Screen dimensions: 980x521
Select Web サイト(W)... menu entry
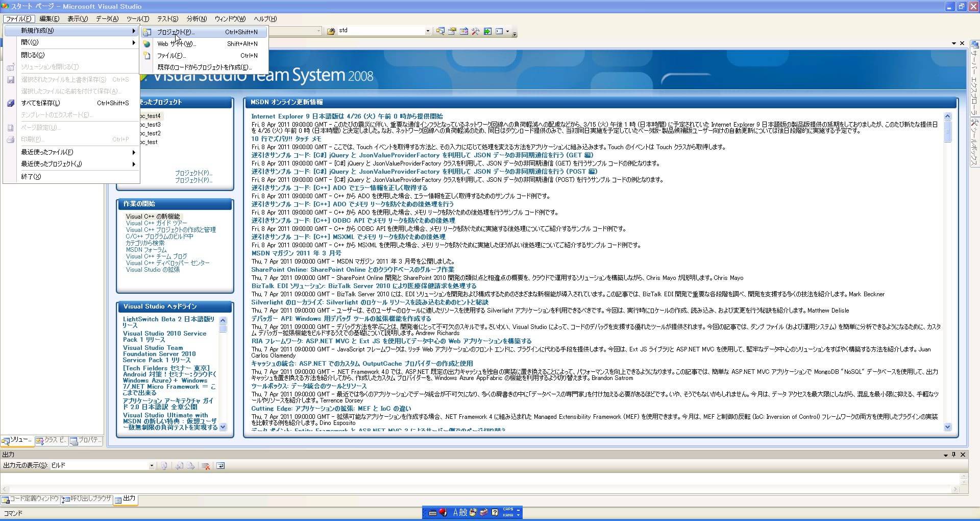pos(205,44)
